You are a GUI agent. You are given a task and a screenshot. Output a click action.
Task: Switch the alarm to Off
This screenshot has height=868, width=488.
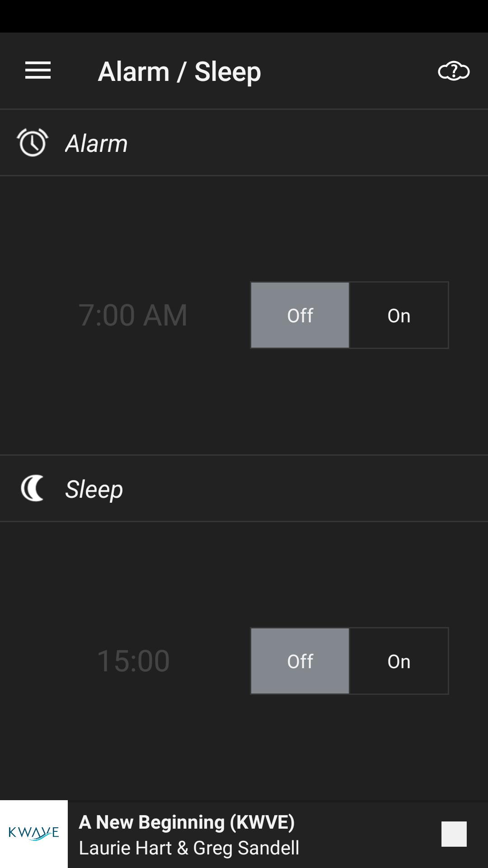(x=300, y=315)
